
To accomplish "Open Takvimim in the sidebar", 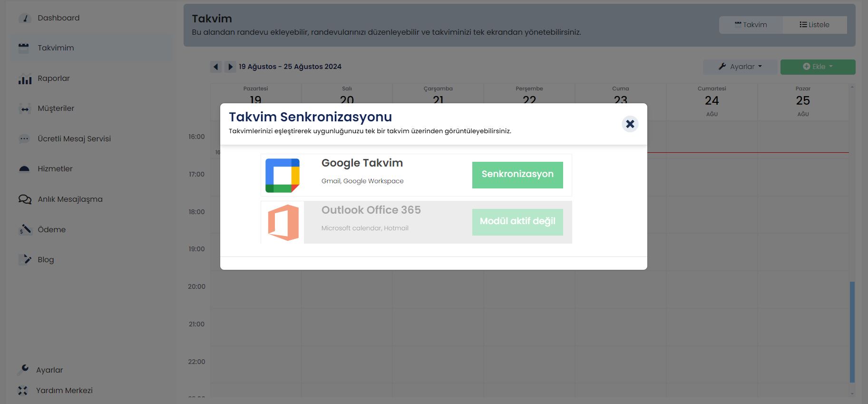I will point(56,48).
